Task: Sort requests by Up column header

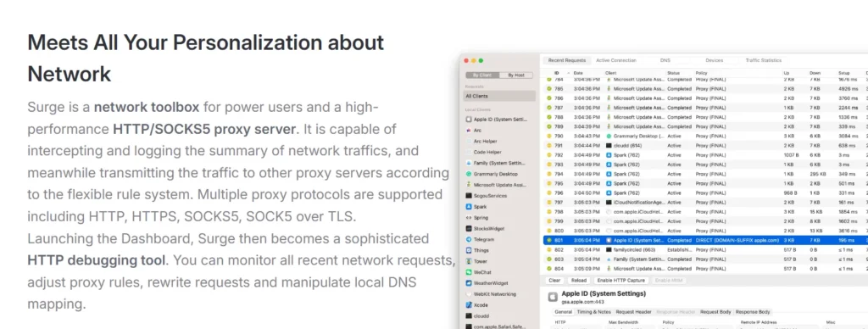Action: click(787, 73)
